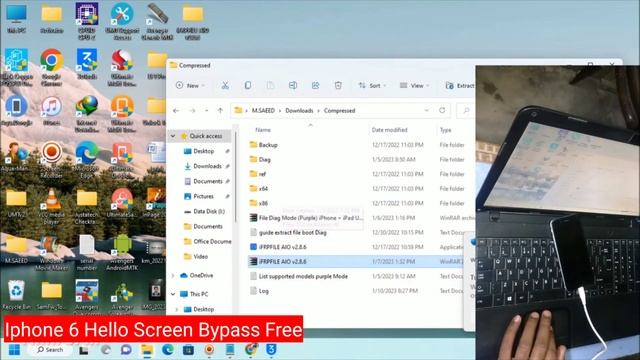Sort by the Date modified column header
The height and width of the screenshot is (360, 640).
(x=389, y=130)
